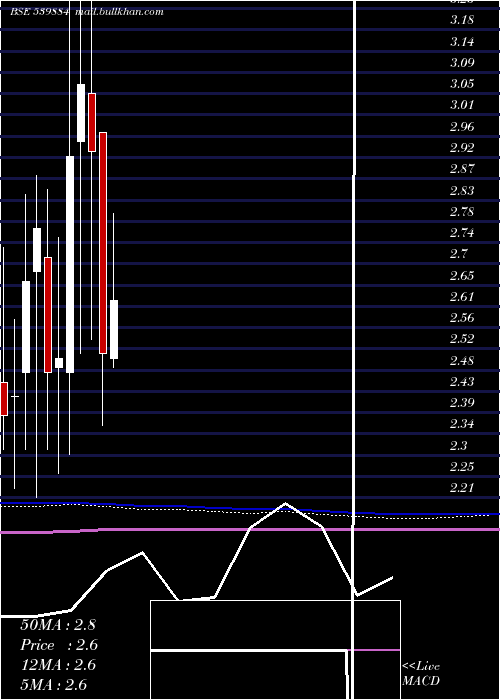
Task: Click the 2.48 price axis label
Action: tap(462, 360)
